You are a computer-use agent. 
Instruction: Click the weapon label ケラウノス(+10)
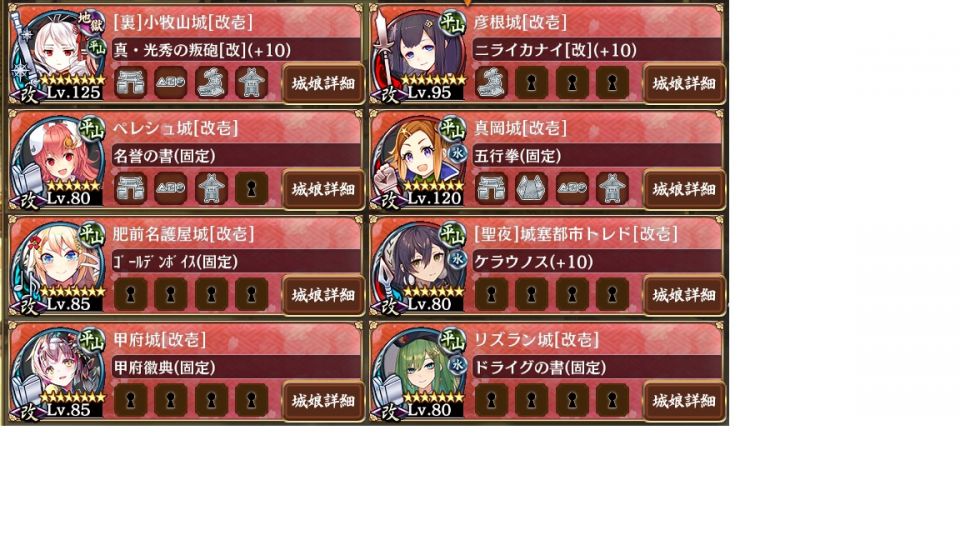point(534,262)
